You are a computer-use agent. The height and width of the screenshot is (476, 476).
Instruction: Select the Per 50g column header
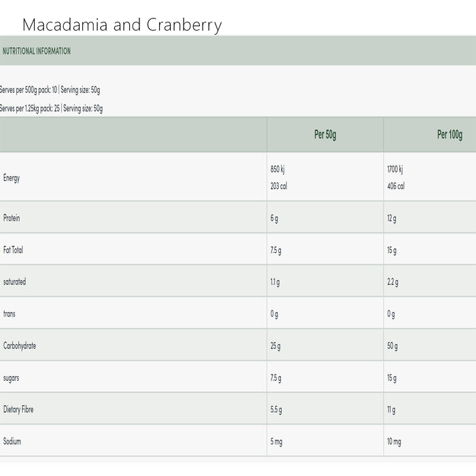[325, 135]
